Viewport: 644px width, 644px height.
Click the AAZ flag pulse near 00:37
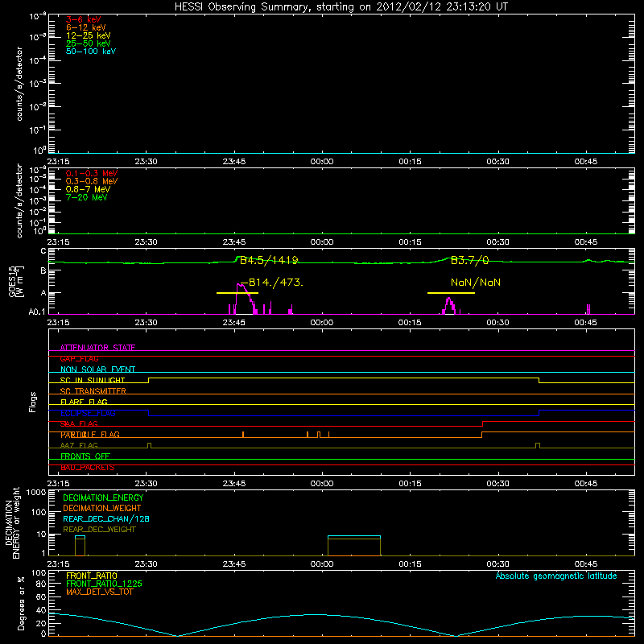pos(538,446)
